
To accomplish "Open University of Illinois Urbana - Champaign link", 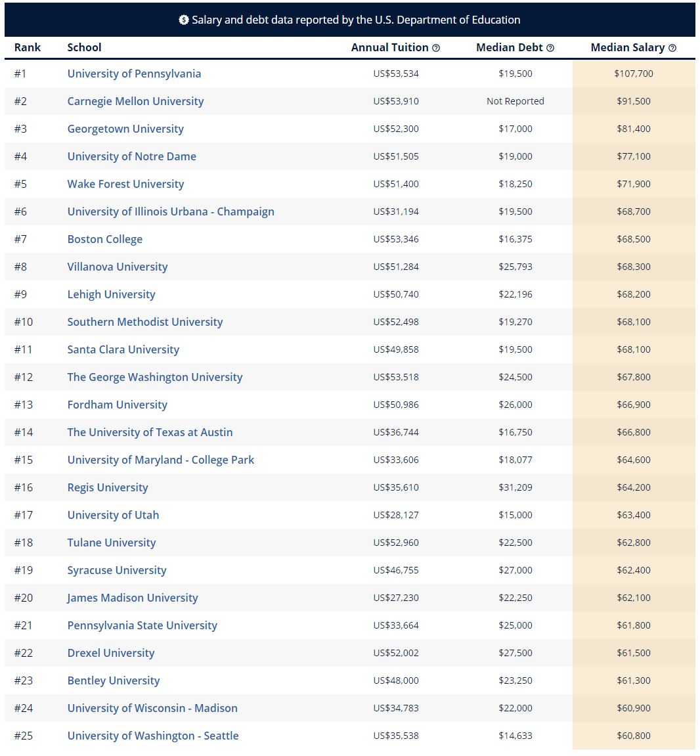I will pyautogui.click(x=171, y=211).
